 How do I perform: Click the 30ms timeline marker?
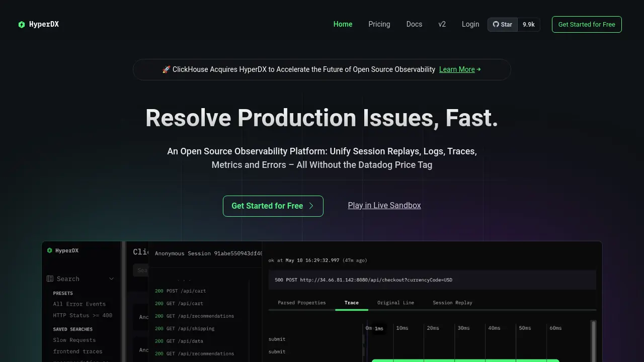463,328
